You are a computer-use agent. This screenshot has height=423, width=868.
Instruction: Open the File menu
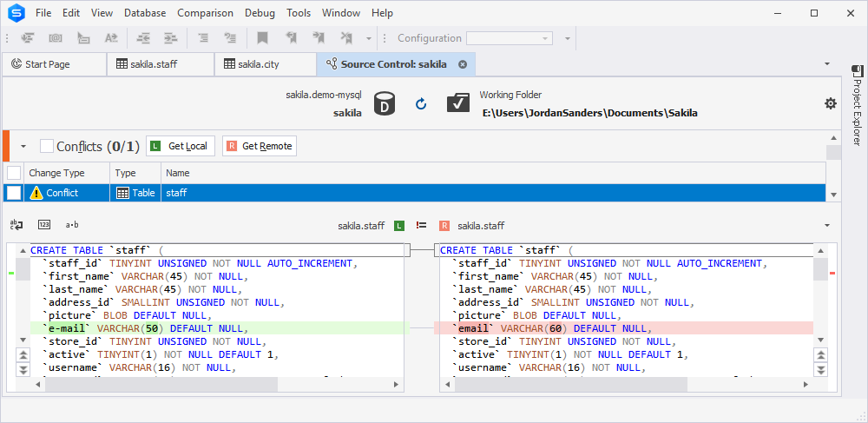click(43, 13)
